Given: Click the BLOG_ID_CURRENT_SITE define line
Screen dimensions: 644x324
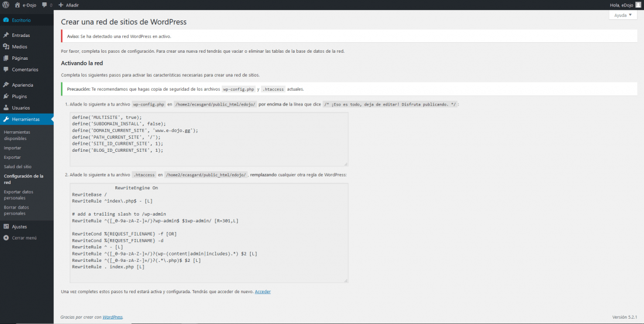Looking at the screenshot, I should point(118,150).
